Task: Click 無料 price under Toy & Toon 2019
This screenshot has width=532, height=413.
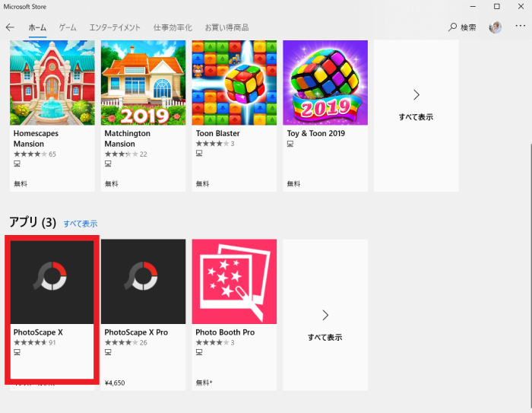Action: (x=293, y=184)
